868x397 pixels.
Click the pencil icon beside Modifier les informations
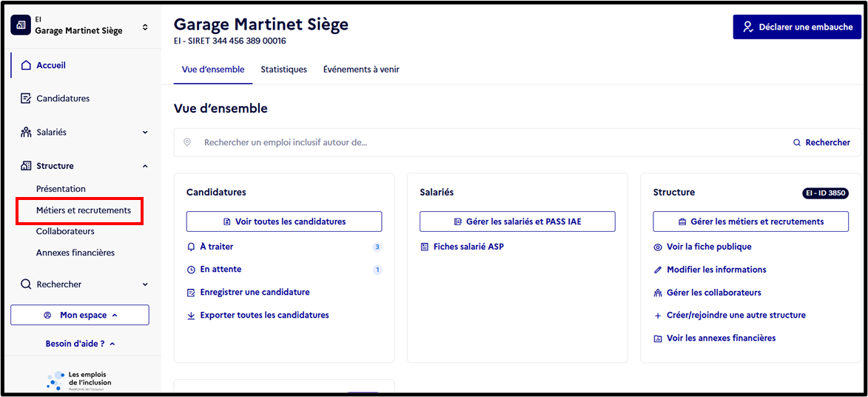(658, 270)
